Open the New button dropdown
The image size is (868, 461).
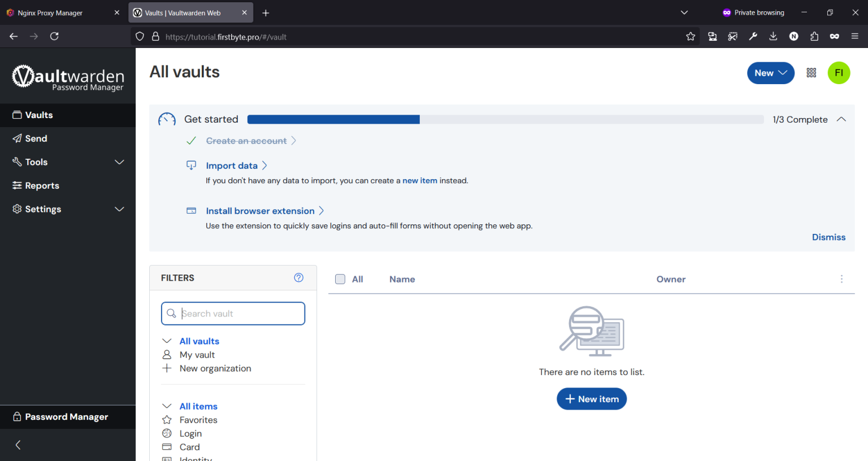click(x=770, y=72)
